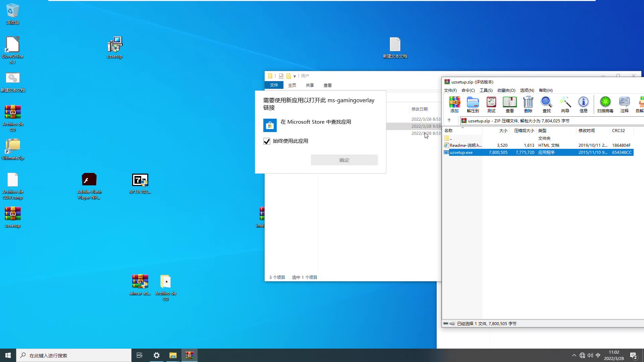Open File Explorer from the taskbar
The image size is (644, 362).
[173, 355]
